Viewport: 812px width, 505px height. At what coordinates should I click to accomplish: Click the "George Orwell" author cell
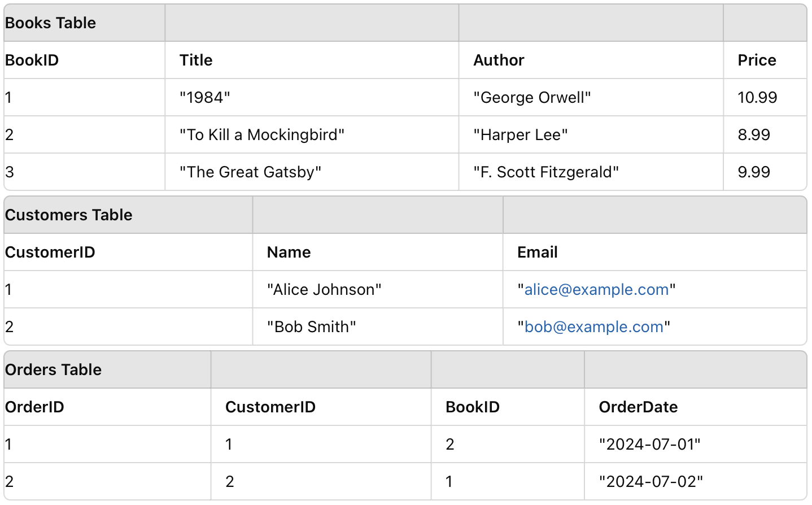click(x=532, y=98)
